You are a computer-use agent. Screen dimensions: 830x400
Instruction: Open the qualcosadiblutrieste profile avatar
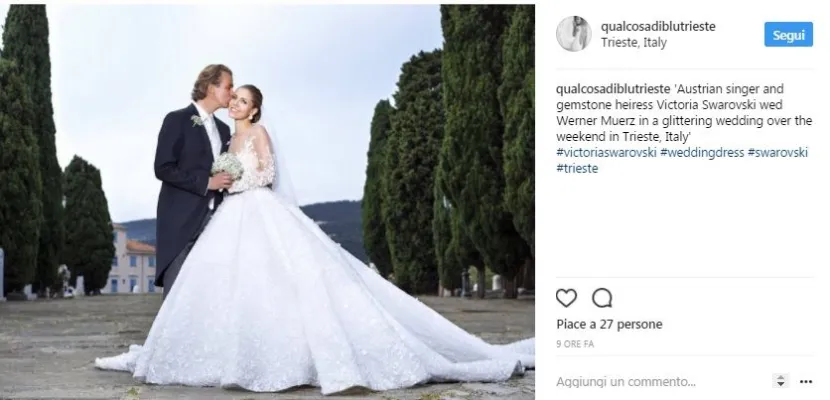pyautogui.click(x=573, y=34)
